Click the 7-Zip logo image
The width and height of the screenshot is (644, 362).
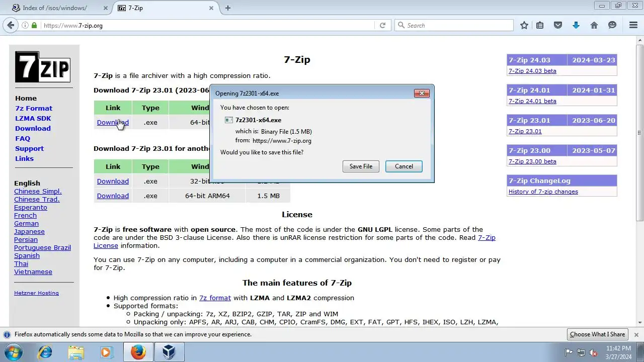tap(42, 67)
